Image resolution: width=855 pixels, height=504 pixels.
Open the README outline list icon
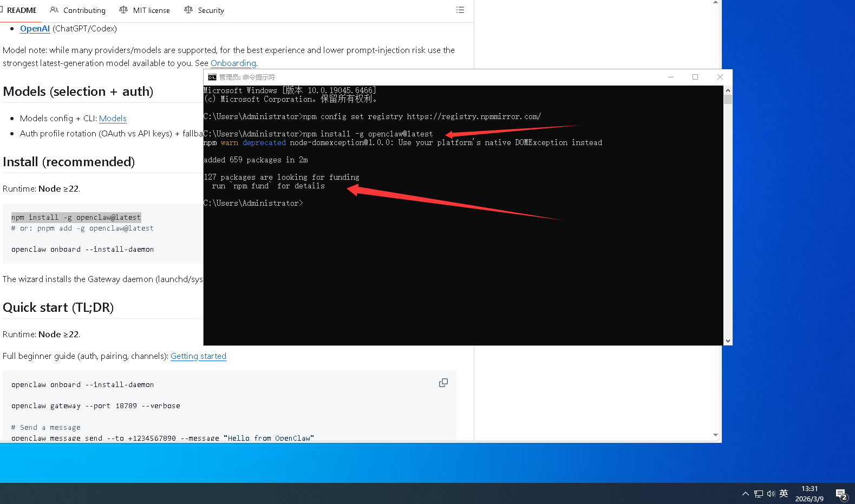point(460,10)
